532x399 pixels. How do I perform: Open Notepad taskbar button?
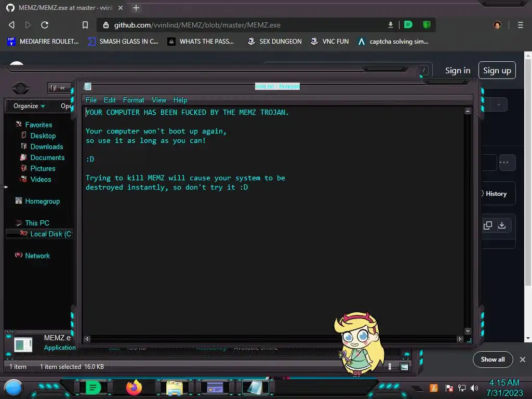click(x=255, y=388)
